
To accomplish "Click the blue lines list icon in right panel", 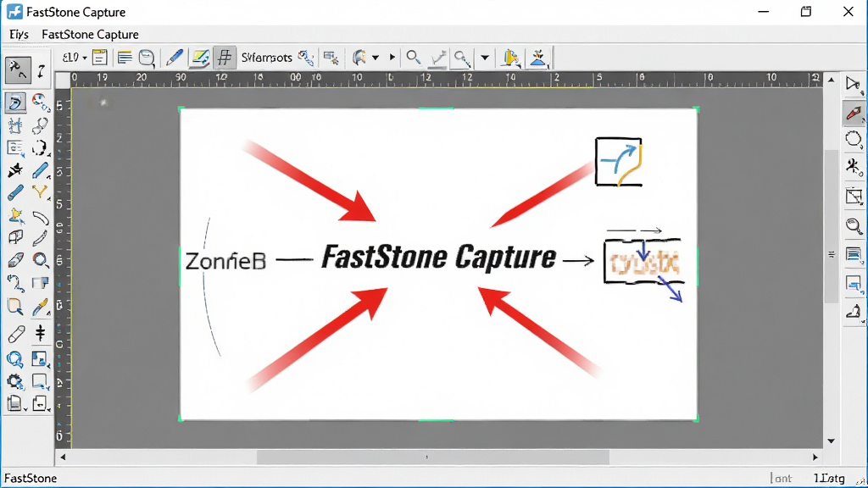I will pyautogui.click(x=854, y=254).
